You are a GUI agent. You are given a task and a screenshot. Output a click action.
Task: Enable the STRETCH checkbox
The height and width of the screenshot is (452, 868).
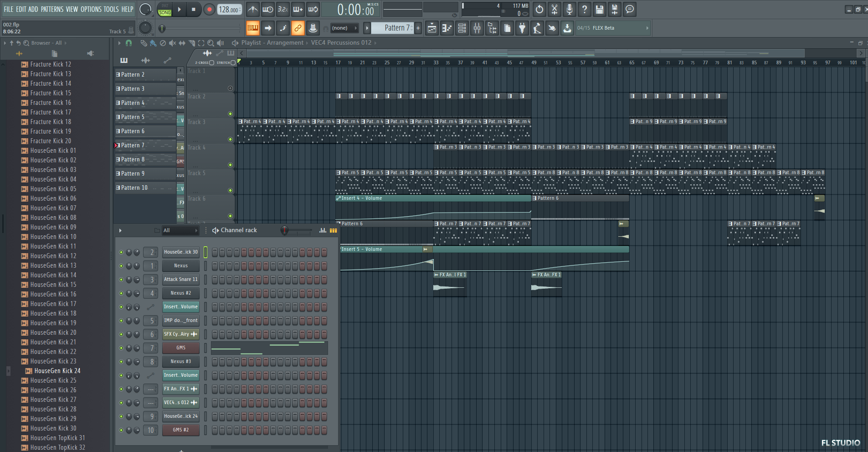coord(233,62)
